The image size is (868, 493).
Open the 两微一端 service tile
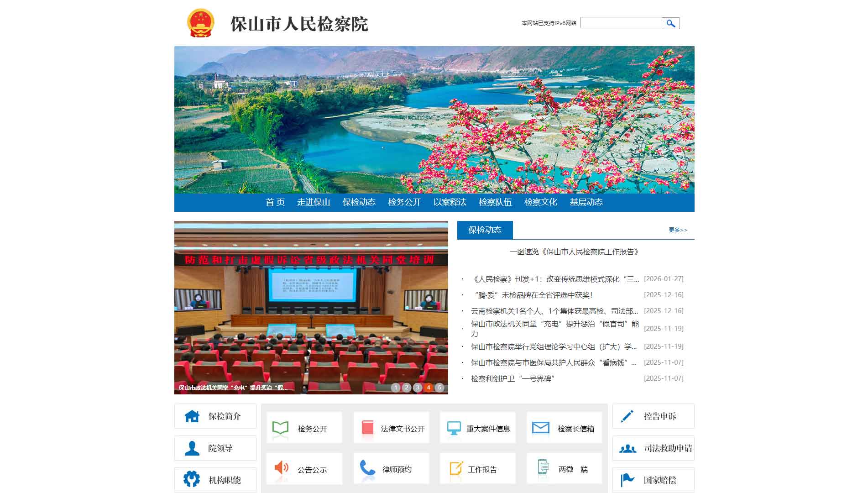(x=565, y=468)
